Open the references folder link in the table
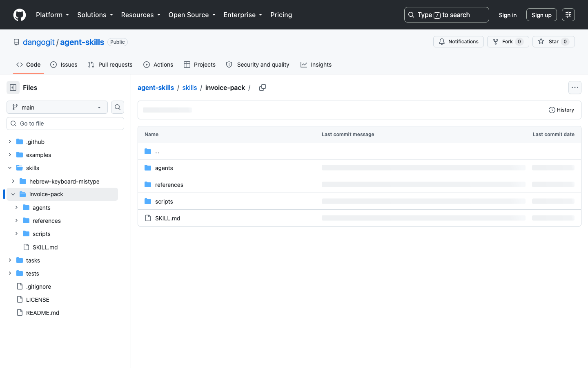Image resolution: width=588 pixels, height=368 pixels. click(x=169, y=185)
